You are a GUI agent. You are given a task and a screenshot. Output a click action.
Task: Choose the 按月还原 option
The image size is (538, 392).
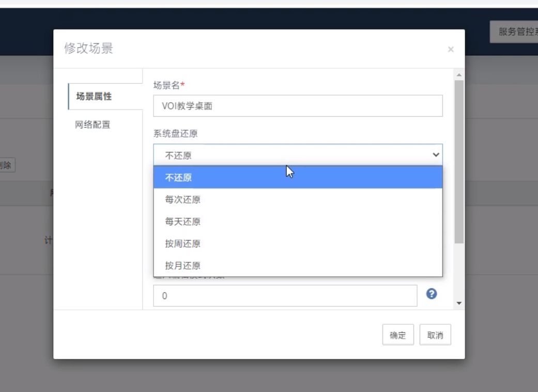click(x=298, y=266)
